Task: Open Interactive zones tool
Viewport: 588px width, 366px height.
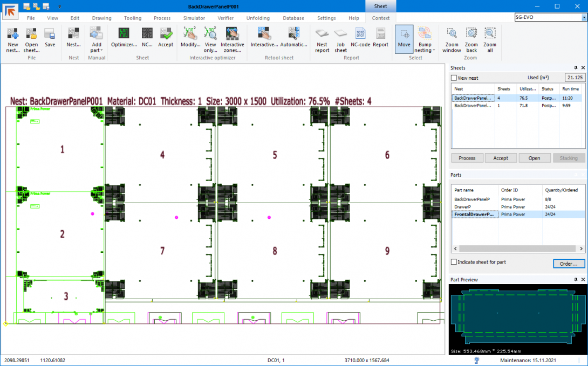Action: click(233, 34)
